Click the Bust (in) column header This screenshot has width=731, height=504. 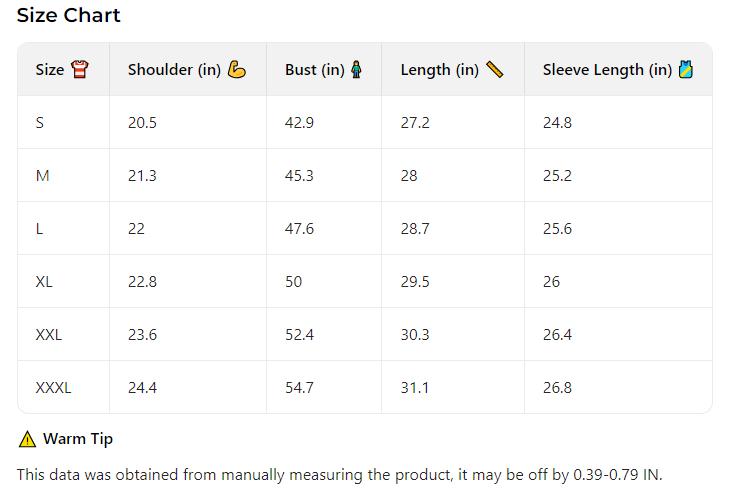tap(314, 70)
